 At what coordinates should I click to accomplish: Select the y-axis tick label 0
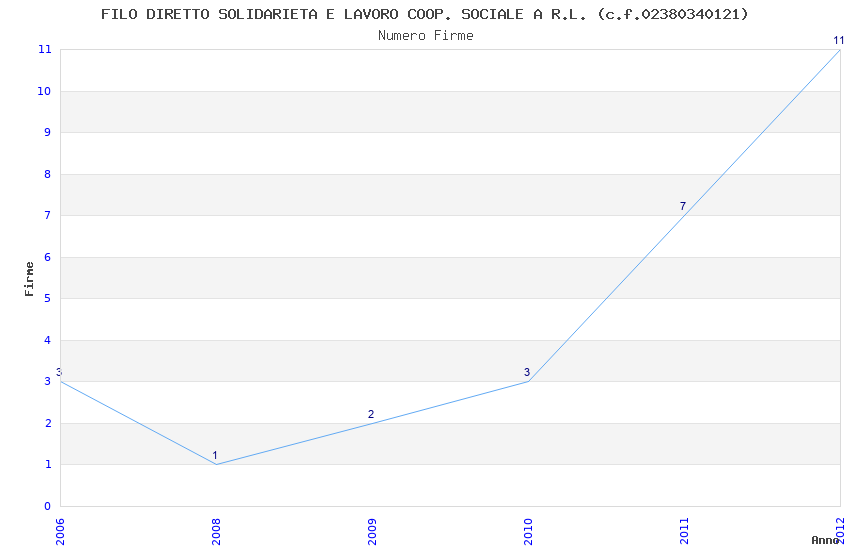click(x=48, y=506)
